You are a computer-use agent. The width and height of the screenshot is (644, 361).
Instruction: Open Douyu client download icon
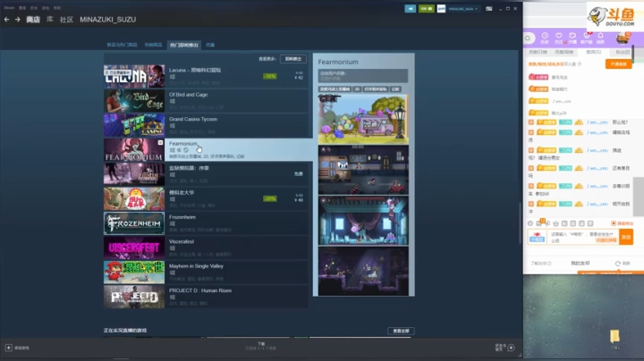[x=586, y=38]
